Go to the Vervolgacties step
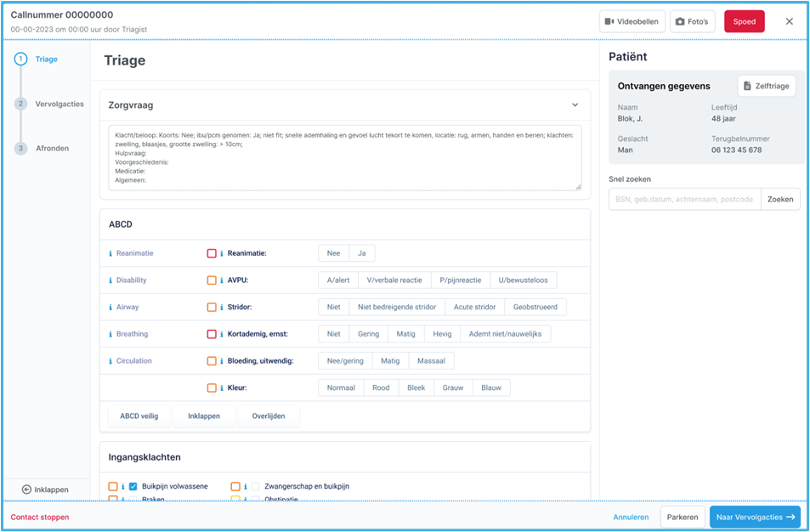810x532 pixels. [x=59, y=104]
